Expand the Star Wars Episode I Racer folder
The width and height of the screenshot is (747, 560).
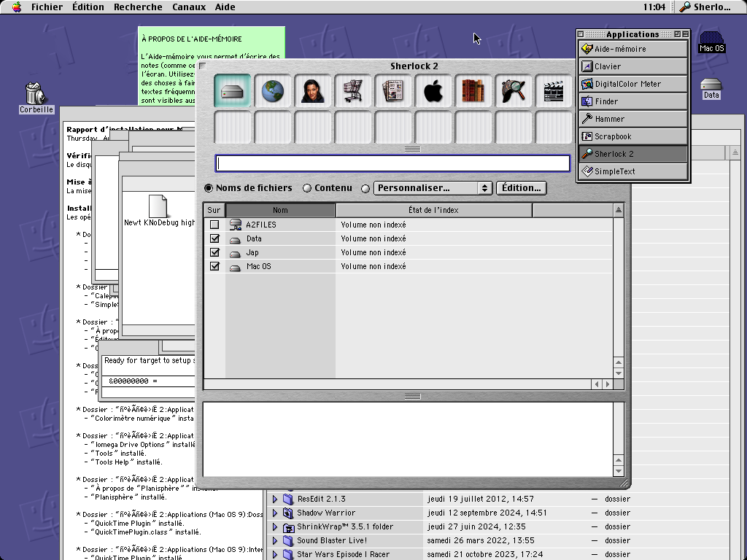click(x=275, y=554)
